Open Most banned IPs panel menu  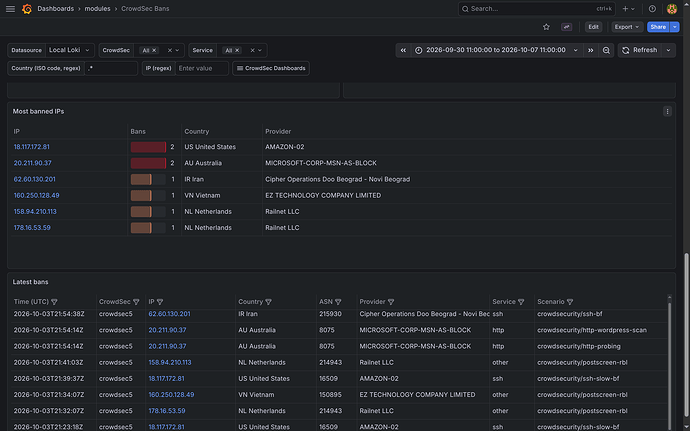[667, 111]
